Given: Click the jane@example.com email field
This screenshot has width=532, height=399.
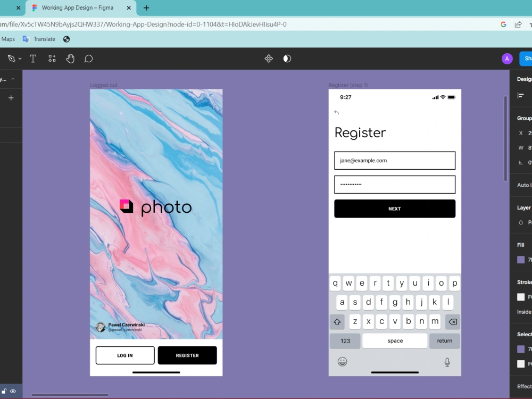Looking at the screenshot, I should tap(395, 161).
